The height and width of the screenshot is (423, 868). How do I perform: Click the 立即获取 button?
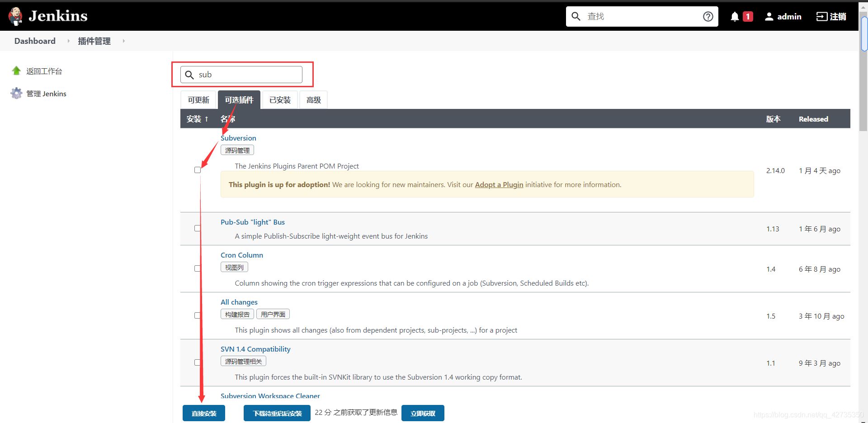click(x=423, y=413)
